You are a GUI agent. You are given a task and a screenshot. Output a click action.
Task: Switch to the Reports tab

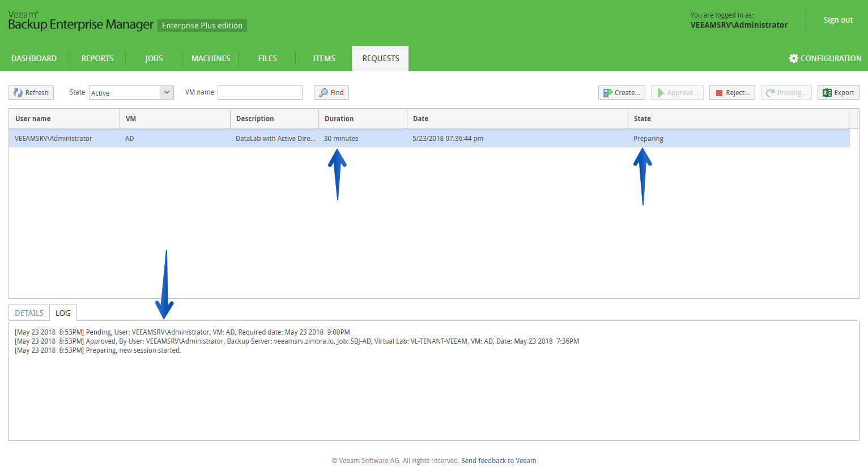(97, 58)
